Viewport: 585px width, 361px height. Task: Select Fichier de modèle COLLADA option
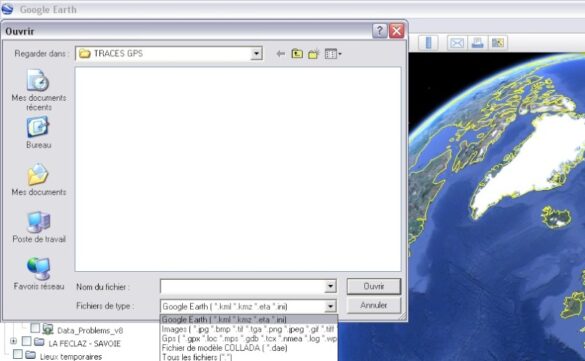[248, 348]
